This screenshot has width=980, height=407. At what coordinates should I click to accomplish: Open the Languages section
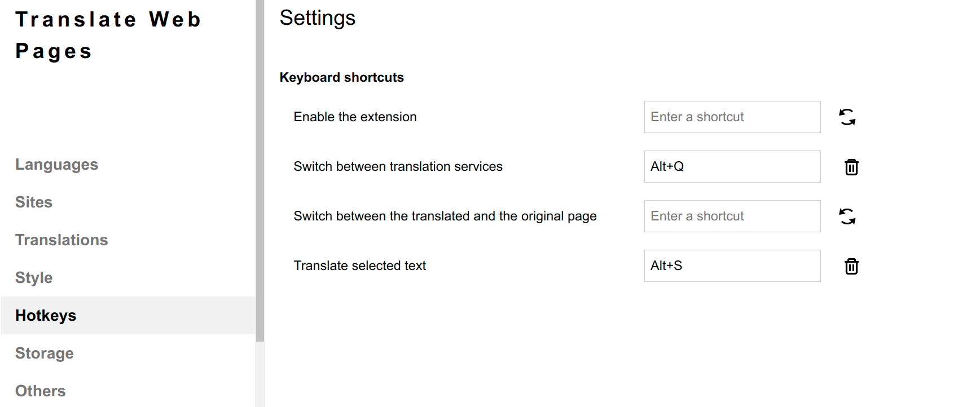pyautogui.click(x=56, y=164)
